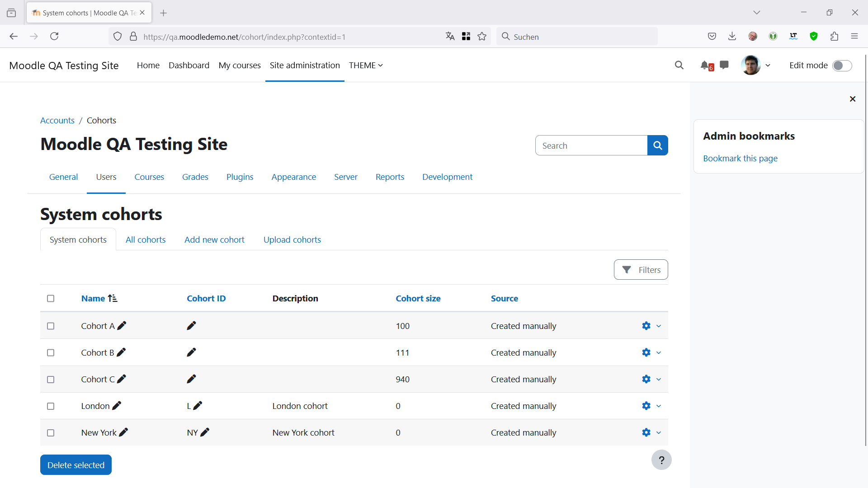Expand actions chevron in Cohort C row

tap(659, 379)
